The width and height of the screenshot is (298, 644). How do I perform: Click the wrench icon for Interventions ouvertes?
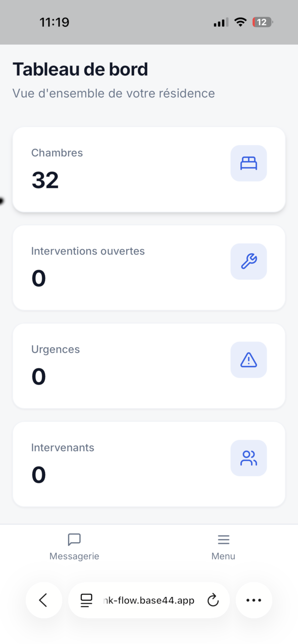coord(248,261)
